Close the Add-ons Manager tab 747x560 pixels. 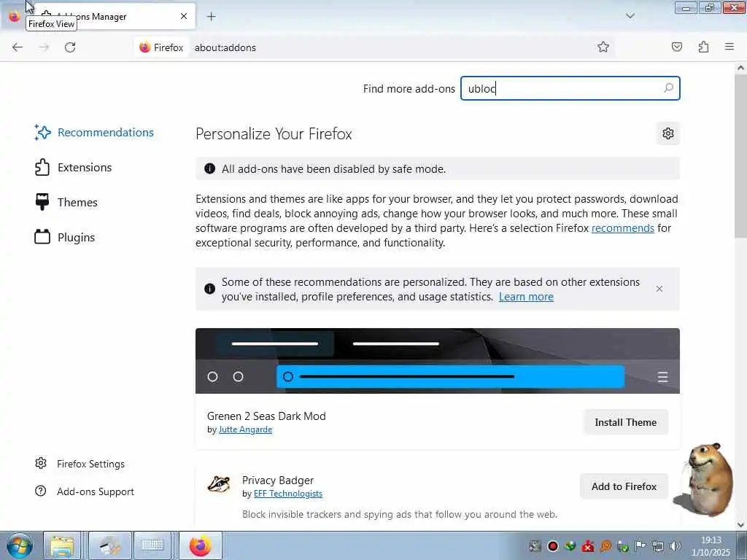click(184, 16)
